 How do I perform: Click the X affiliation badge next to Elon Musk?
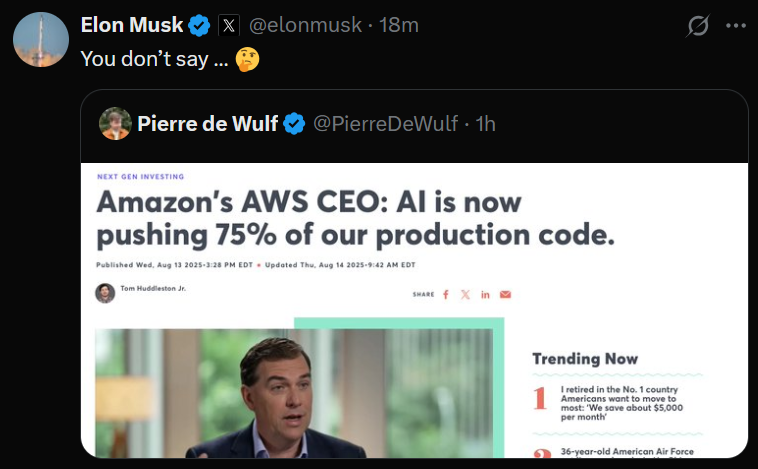[228, 25]
